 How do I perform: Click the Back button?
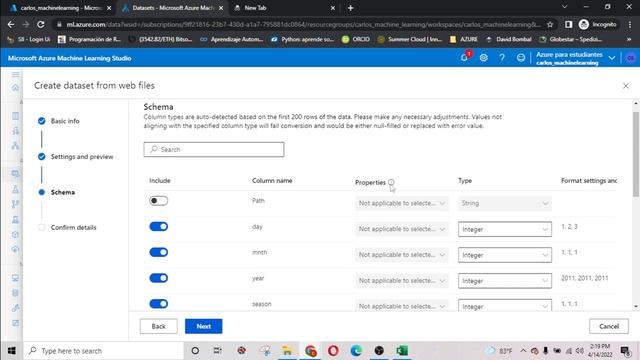(158, 326)
